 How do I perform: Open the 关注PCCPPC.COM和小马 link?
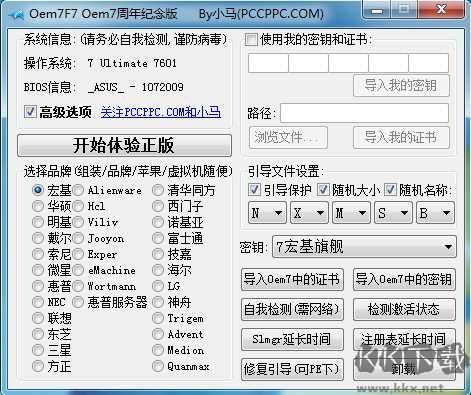pos(161,112)
